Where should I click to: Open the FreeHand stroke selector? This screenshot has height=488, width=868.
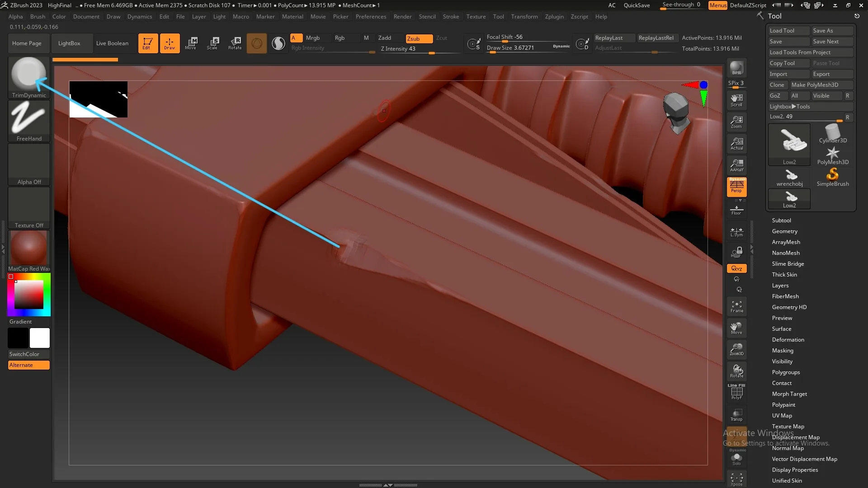pos(29,121)
